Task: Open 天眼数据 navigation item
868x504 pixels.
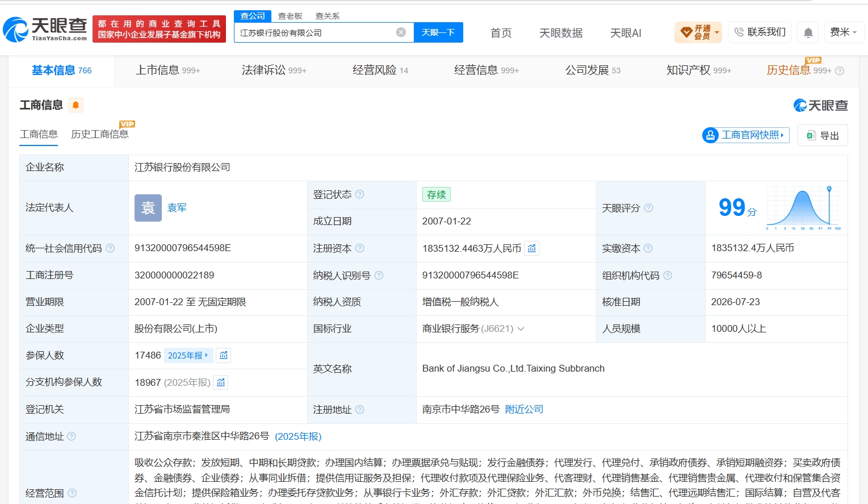Action: [x=561, y=33]
